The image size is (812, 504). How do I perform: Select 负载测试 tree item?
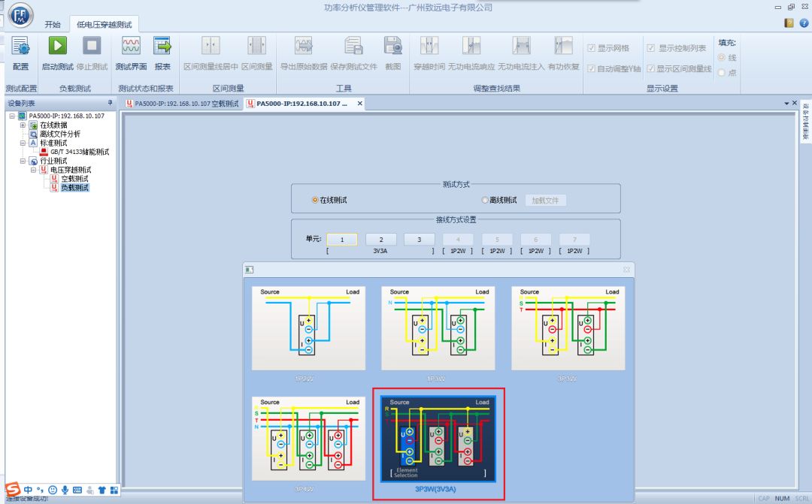75,187
